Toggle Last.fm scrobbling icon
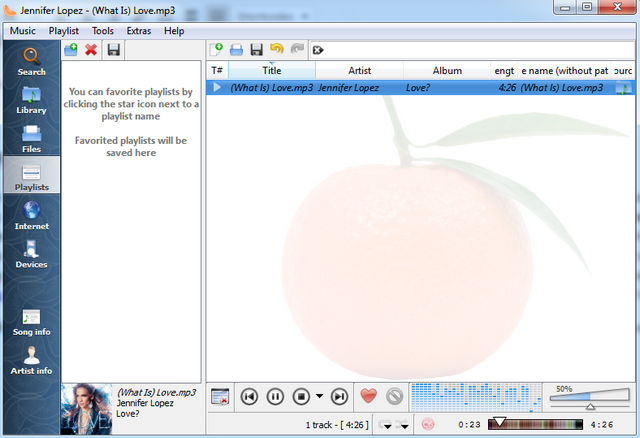Screen dimensions: 640x438 (x=428, y=425)
